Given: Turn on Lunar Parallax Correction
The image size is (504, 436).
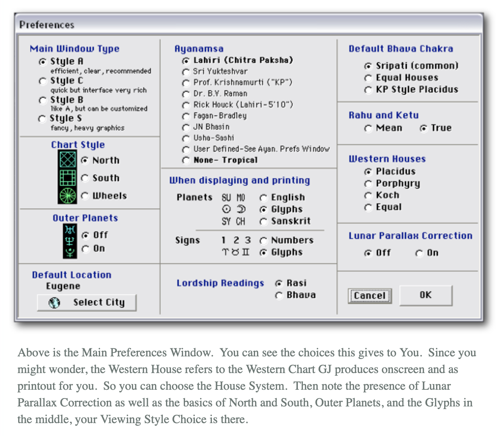Looking at the screenshot, I should [x=419, y=253].
